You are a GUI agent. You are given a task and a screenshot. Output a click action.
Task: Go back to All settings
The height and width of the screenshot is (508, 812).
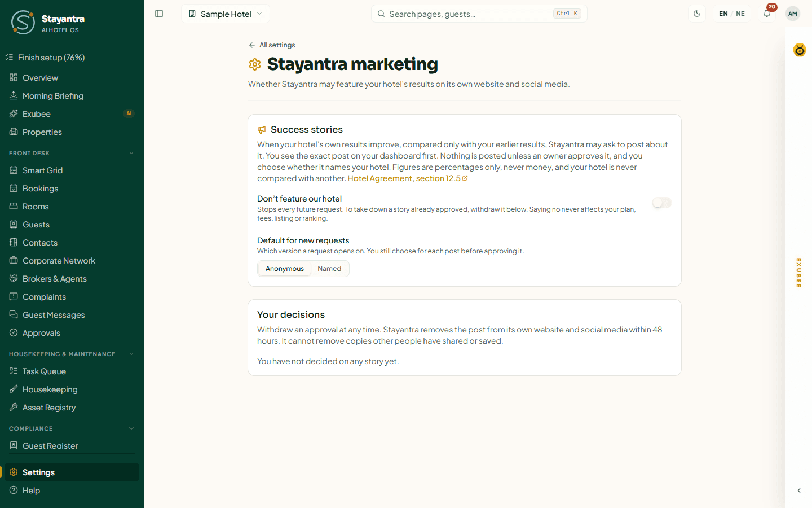click(x=272, y=45)
